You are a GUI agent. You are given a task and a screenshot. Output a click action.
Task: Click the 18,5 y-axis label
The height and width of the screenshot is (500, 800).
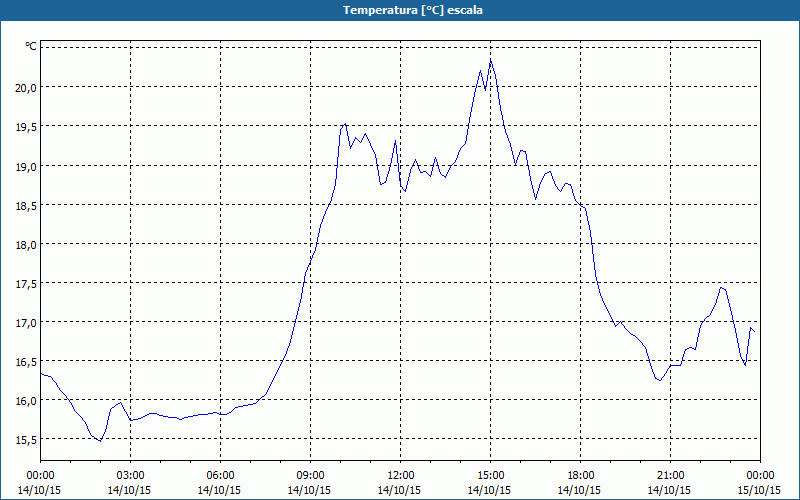(27, 205)
